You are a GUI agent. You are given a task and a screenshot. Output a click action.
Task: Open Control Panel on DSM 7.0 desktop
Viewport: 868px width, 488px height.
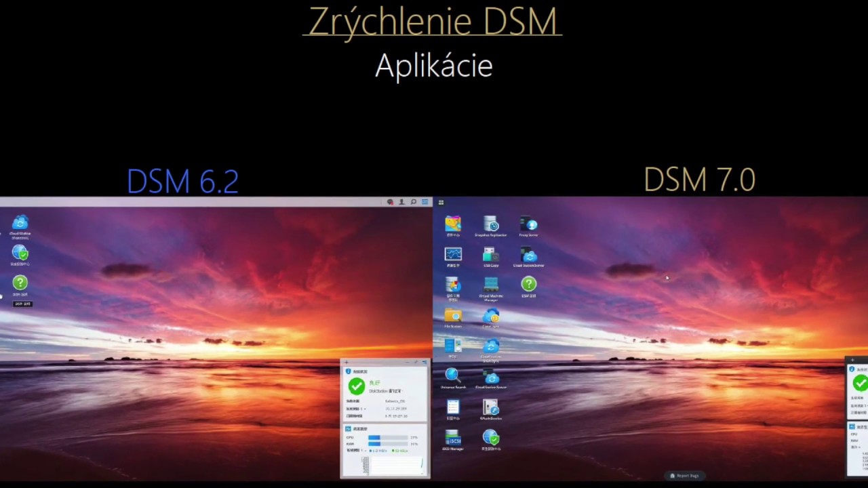coord(453,346)
